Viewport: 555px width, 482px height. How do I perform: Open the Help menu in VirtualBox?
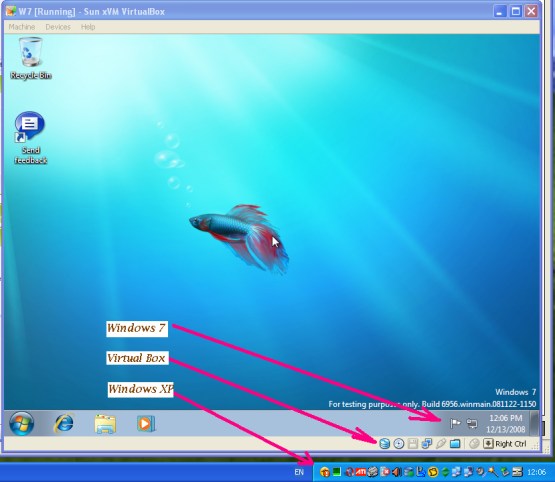tap(88, 27)
